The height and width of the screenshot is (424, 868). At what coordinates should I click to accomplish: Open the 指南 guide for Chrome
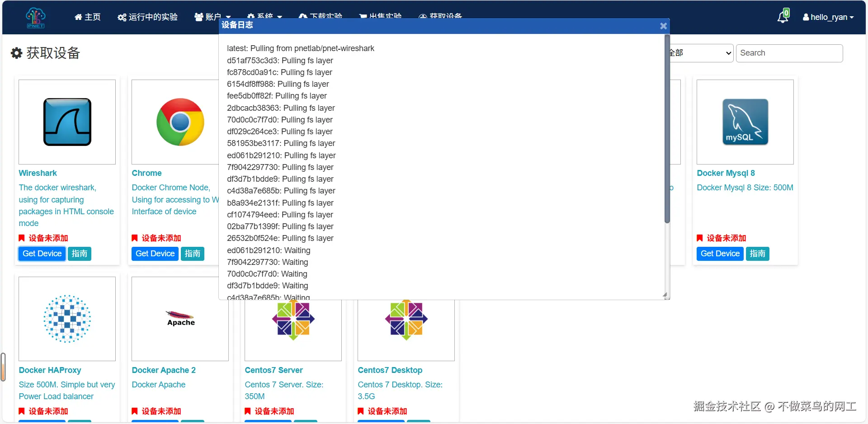pyautogui.click(x=193, y=254)
